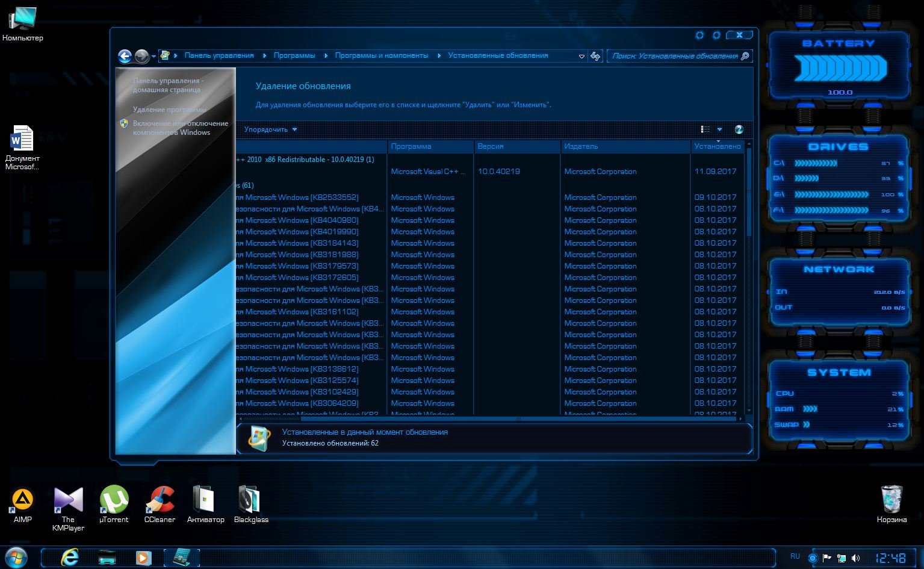Select the KB3184143 update row
The width and height of the screenshot is (924, 569).
491,243
